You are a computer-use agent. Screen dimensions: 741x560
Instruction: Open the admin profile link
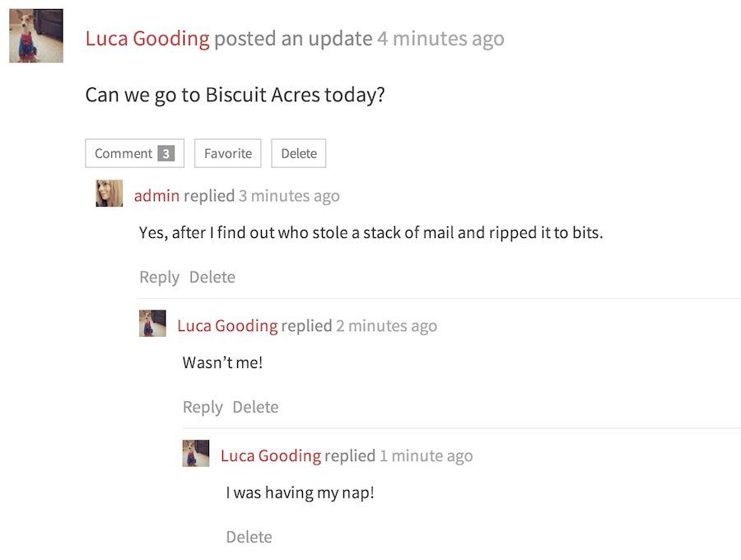coord(156,196)
